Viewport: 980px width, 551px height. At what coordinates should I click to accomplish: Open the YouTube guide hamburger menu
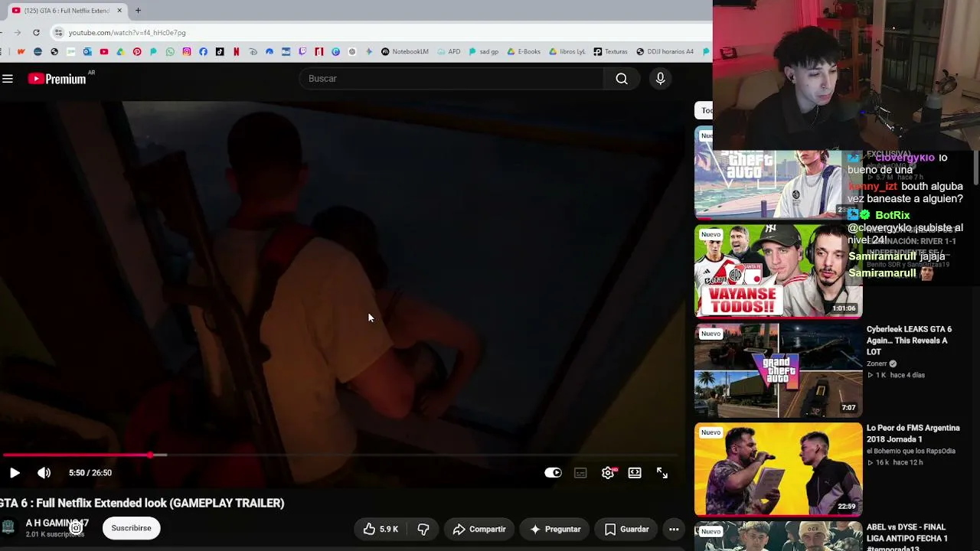(8, 79)
